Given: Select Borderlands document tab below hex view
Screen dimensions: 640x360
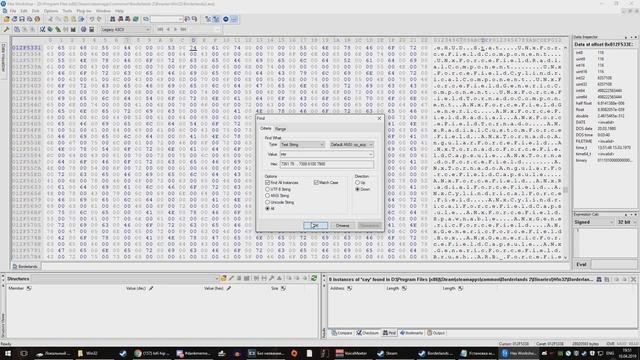Looking at the screenshot, I should pos(25,267).
